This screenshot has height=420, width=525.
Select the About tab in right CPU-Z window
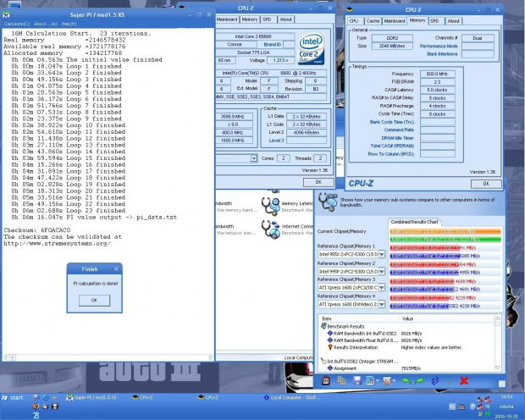click(x=454, y=21)
